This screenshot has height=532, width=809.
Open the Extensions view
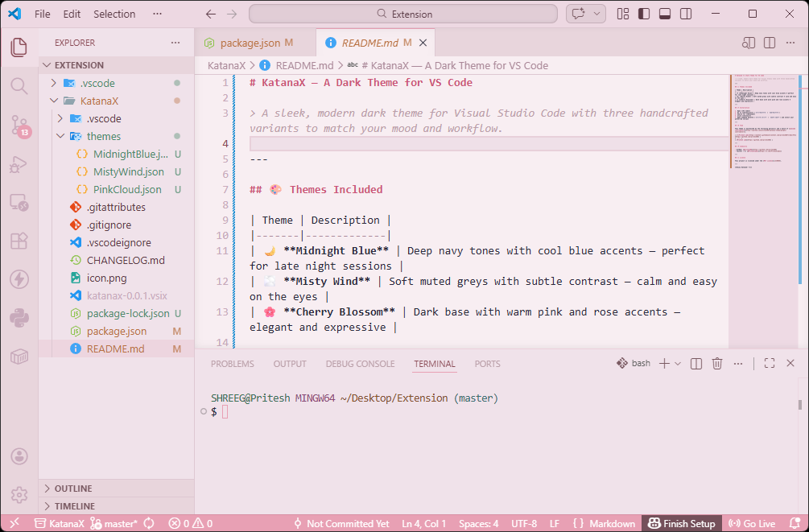click(x=19, y=241)
